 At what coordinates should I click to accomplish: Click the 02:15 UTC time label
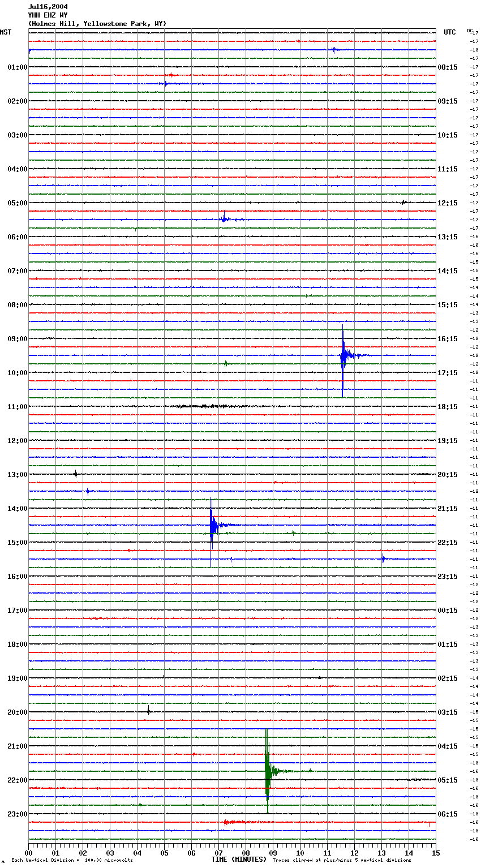pos(448,678)
